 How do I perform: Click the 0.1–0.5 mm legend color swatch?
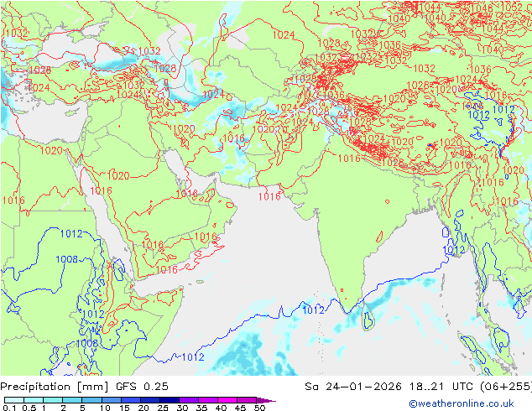click(14, 400)
